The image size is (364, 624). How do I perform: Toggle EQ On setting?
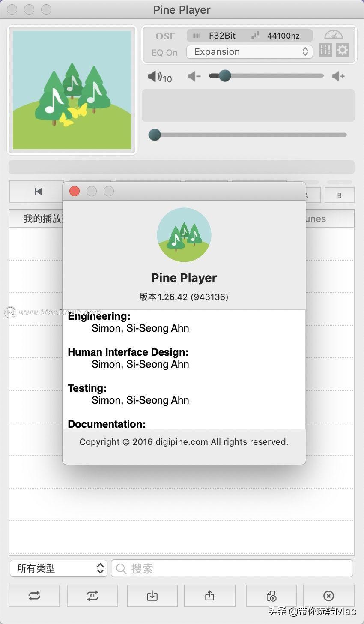(164, 52)
